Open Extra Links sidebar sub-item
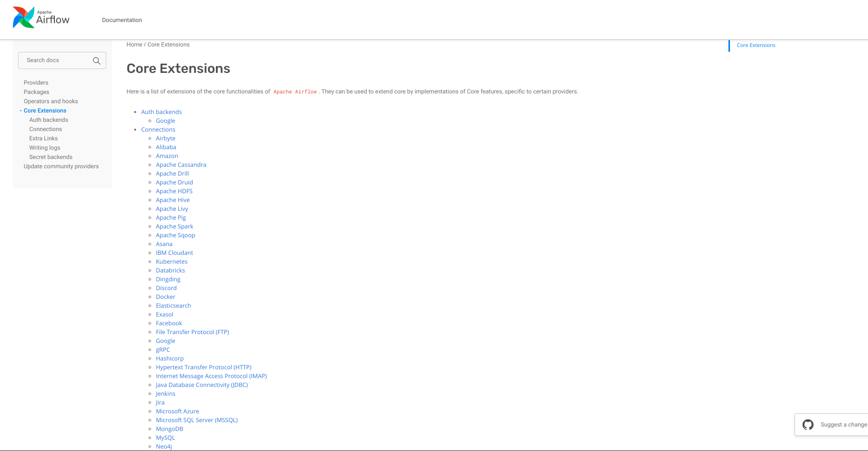 tap(44, 138)
